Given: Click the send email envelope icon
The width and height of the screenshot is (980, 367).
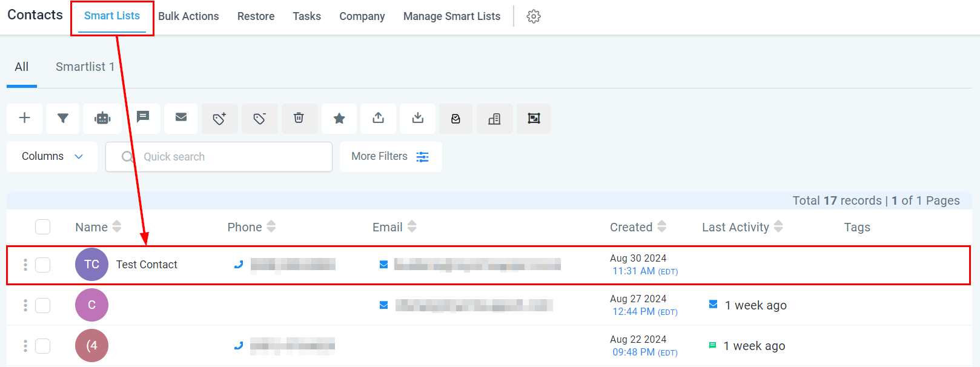Looking at the screenshot, I should [x=181, y=117].
